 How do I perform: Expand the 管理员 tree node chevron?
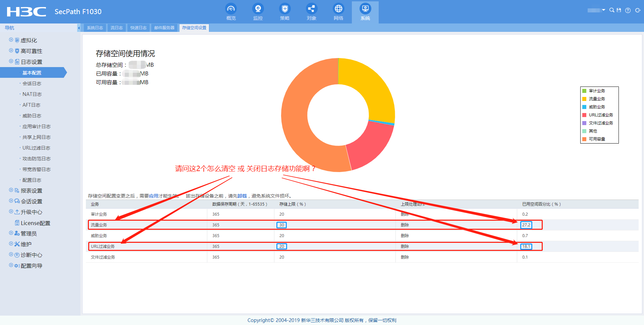pyautogui.click(x=11, y=233)
